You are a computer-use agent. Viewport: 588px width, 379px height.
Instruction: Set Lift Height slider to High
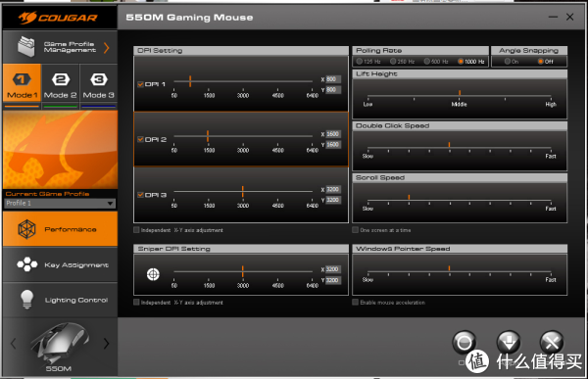(x=551, y=97)
